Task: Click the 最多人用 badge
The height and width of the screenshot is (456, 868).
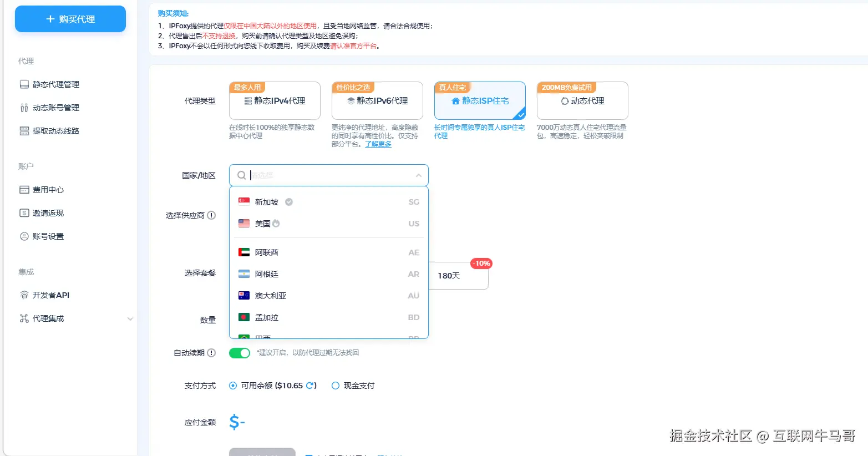Action: point(247,87)
